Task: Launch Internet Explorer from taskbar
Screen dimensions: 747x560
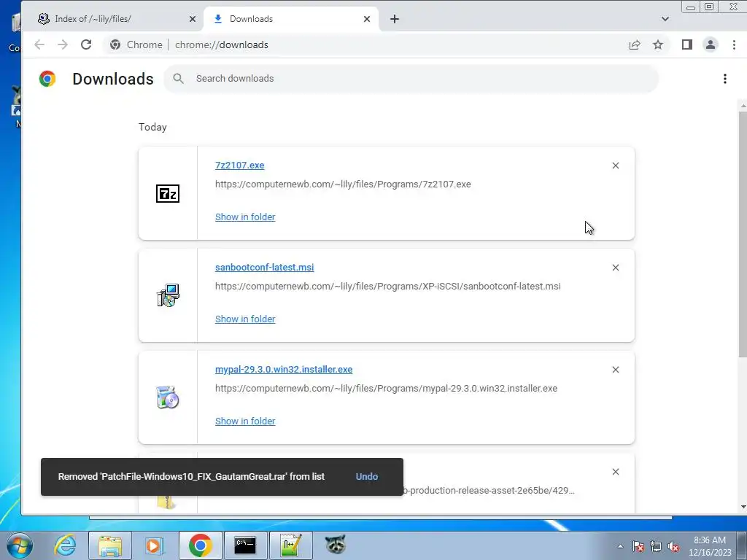Action: [65, 545]
